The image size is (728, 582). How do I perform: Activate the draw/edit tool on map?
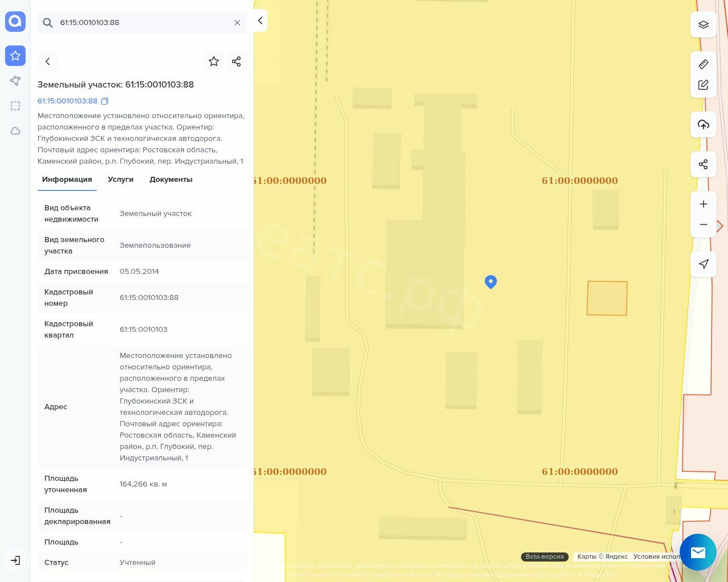(x=704, y=85)
